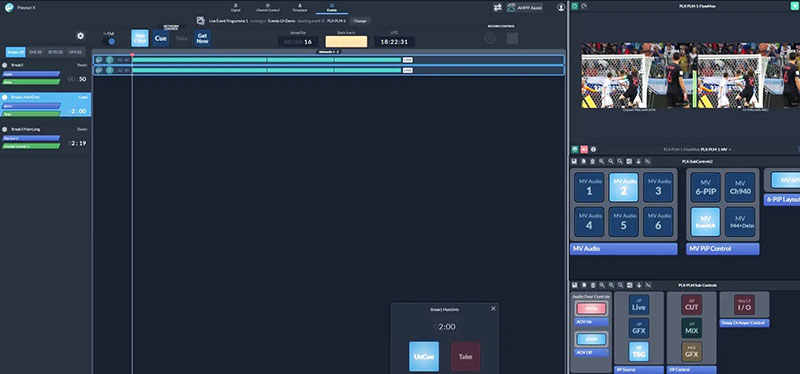This screenshot has width=800, height=374.
Task: Click the PIP CUT control button
Action: 691,305
